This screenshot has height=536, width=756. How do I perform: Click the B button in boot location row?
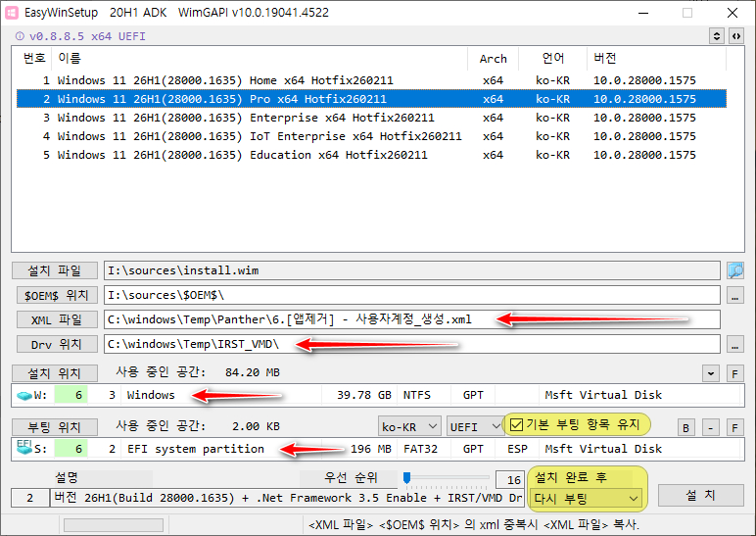point(685,427)
